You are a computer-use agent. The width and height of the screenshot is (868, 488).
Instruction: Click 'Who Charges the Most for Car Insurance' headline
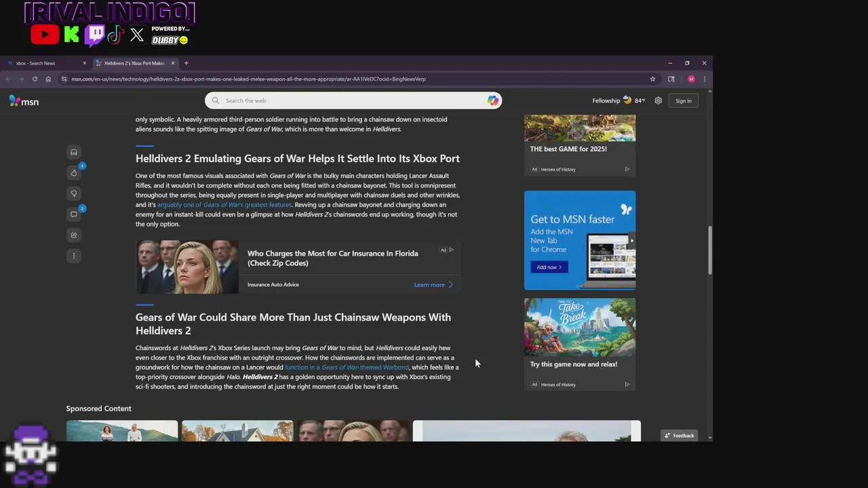click(332, 258)
